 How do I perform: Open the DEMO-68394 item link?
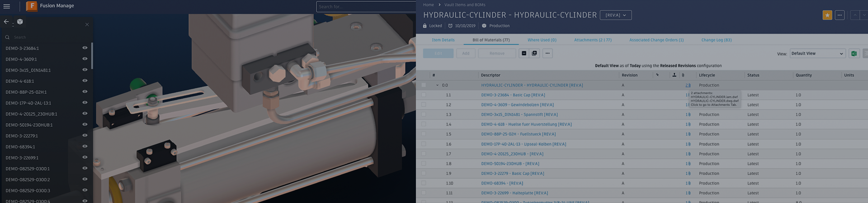(x=502, y=183)
